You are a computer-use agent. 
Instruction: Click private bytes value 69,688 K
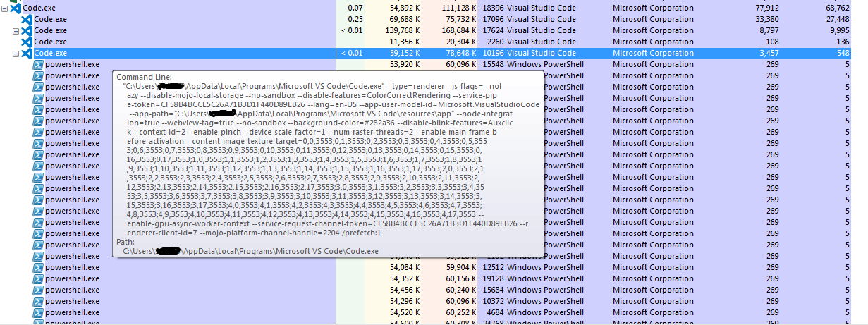tap(404, 19)
